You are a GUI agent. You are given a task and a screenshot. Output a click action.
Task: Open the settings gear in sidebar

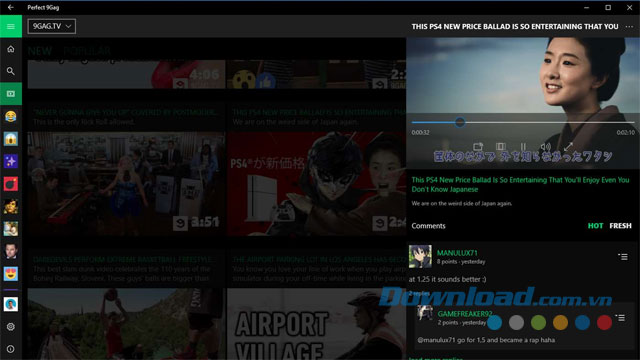(x=11, y=327)
